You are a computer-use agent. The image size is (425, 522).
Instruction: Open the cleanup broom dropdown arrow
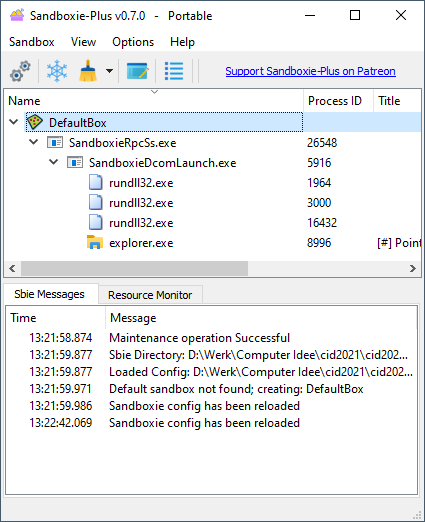pos(109,71)
